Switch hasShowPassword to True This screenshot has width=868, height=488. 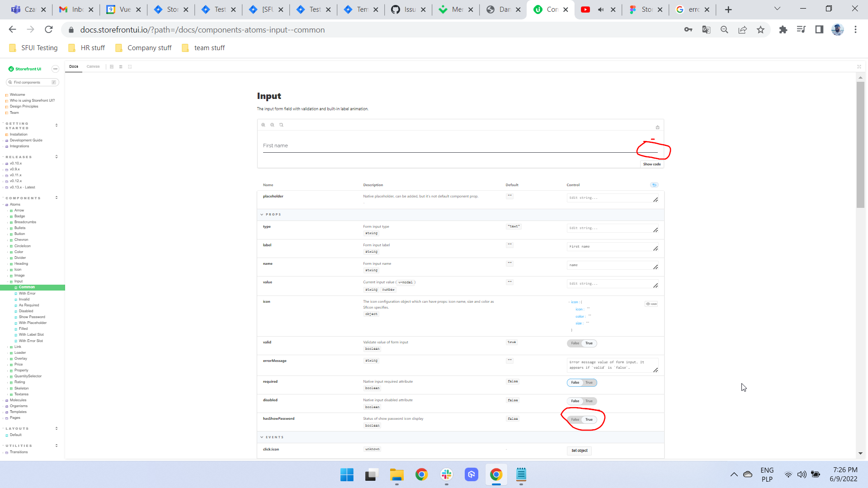coord(589,419)
